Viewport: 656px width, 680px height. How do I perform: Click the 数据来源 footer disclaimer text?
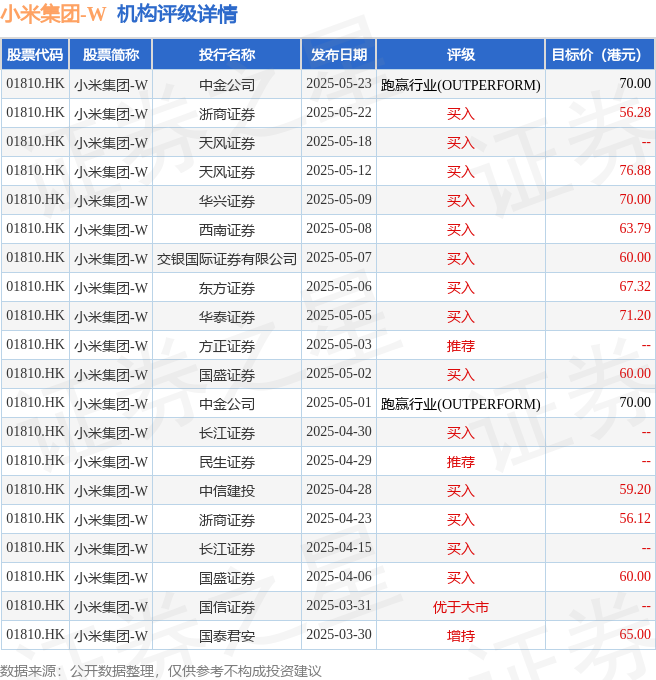160,671
